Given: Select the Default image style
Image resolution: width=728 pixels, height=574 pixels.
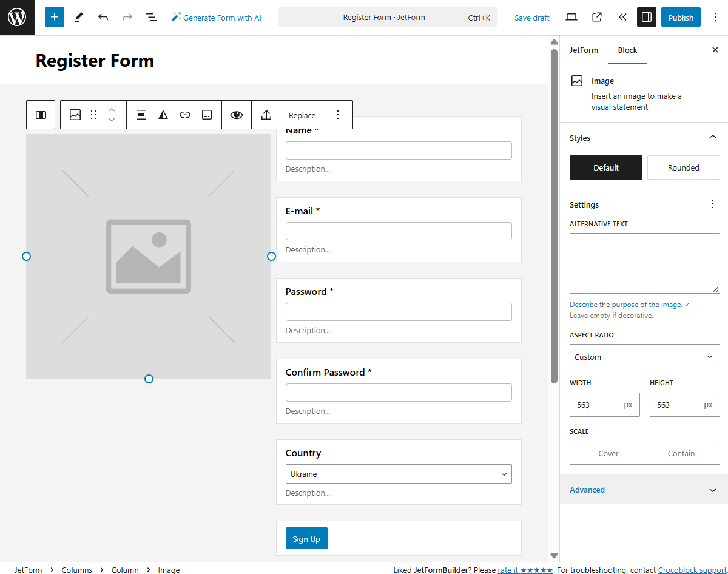Looking at the screenshot, I should coord(605,167).
